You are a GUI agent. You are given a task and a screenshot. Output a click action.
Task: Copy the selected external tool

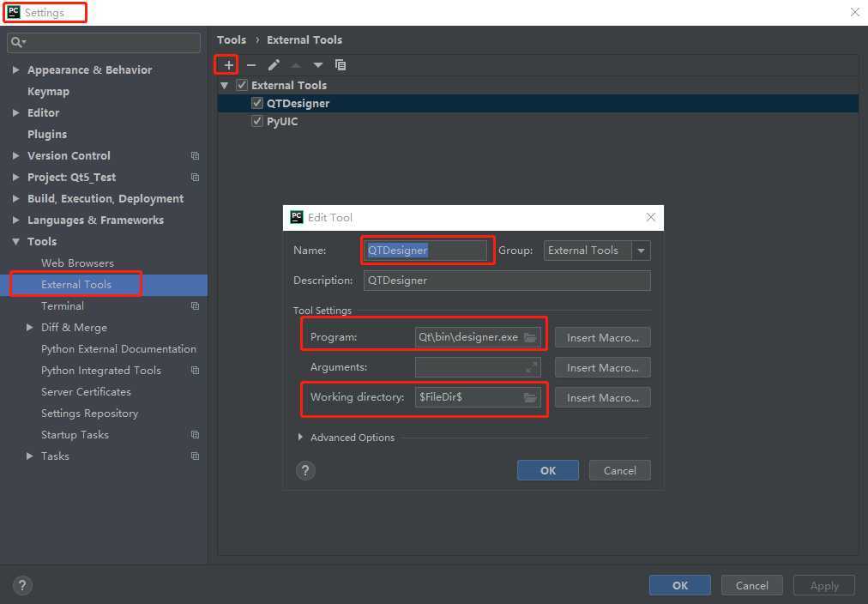coord(341,64)
